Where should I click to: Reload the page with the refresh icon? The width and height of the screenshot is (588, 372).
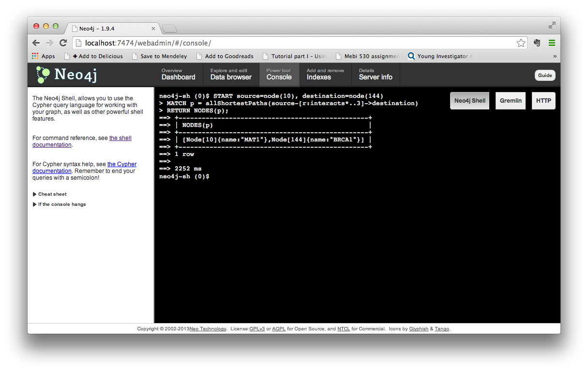pyautogui.click(x=63, y=43)
